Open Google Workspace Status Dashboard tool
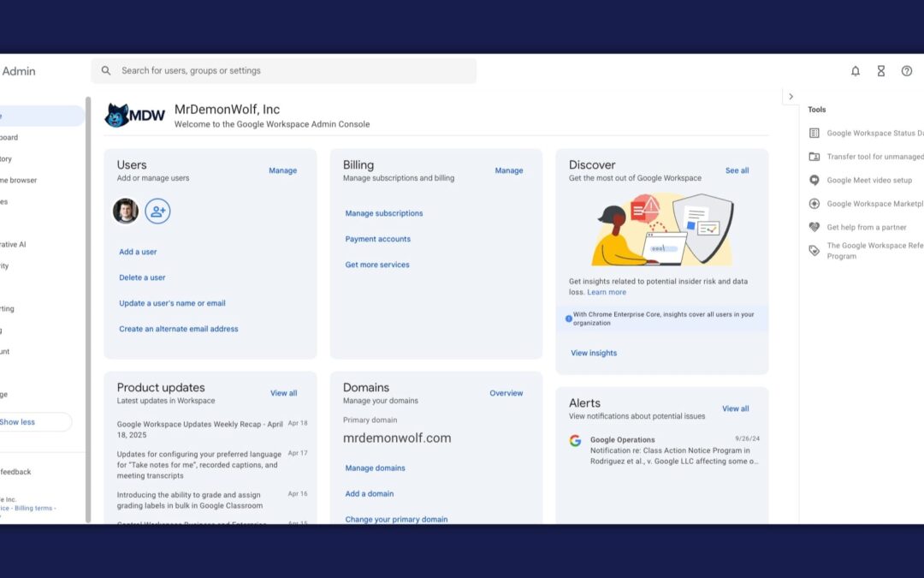 point(875,134)
